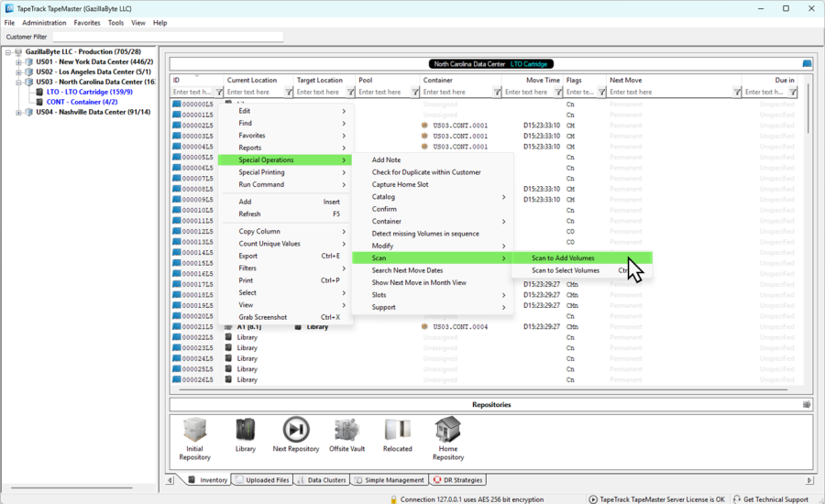Expand the Container submenu in Special Operations
Screen dimensions: 825x504
click(x=503, y=222)
